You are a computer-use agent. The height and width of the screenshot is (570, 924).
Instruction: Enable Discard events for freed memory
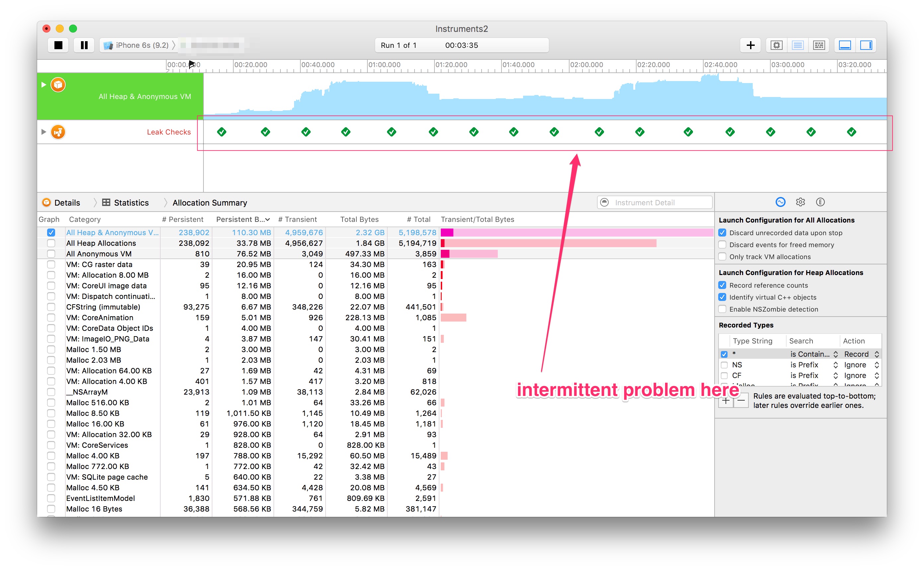coord(722,245)
